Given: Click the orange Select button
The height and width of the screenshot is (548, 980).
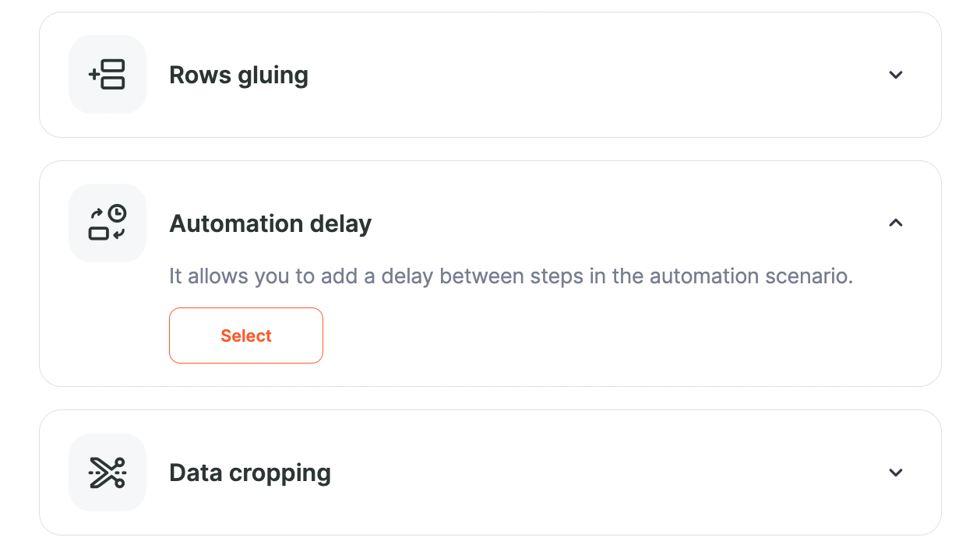Looking at the screenshot, I should coord(246,335).
